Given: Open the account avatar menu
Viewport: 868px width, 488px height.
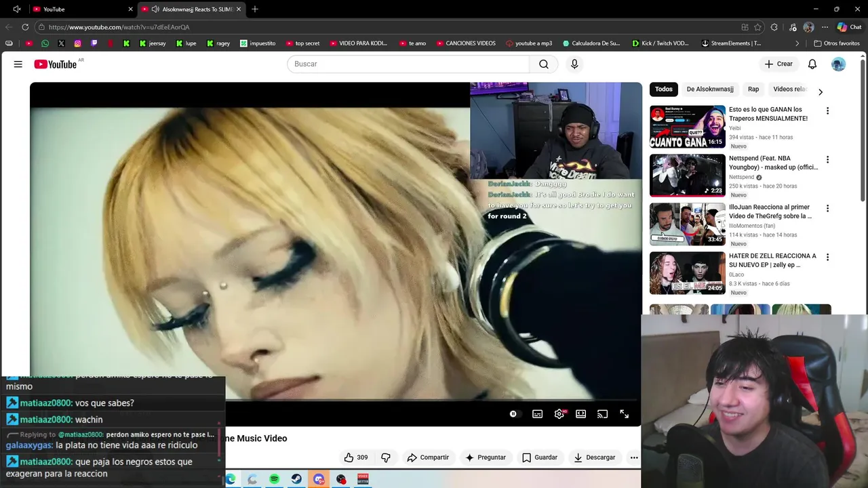Looking at the screenshot, I should [x=839, y=64].
